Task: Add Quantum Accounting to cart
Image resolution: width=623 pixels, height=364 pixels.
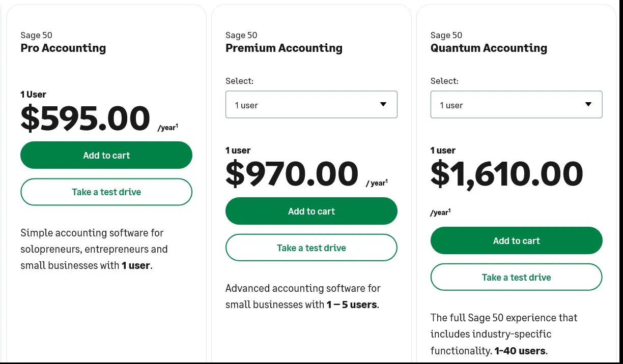Action: click(x=517, y=240)
